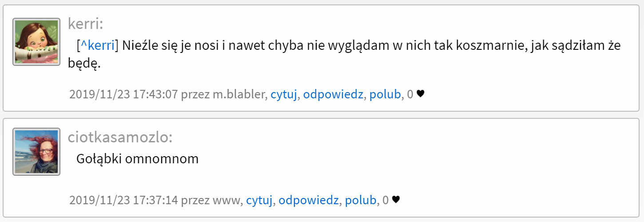
Task: Open the kerri username heading
Action: tap(85, 24)
